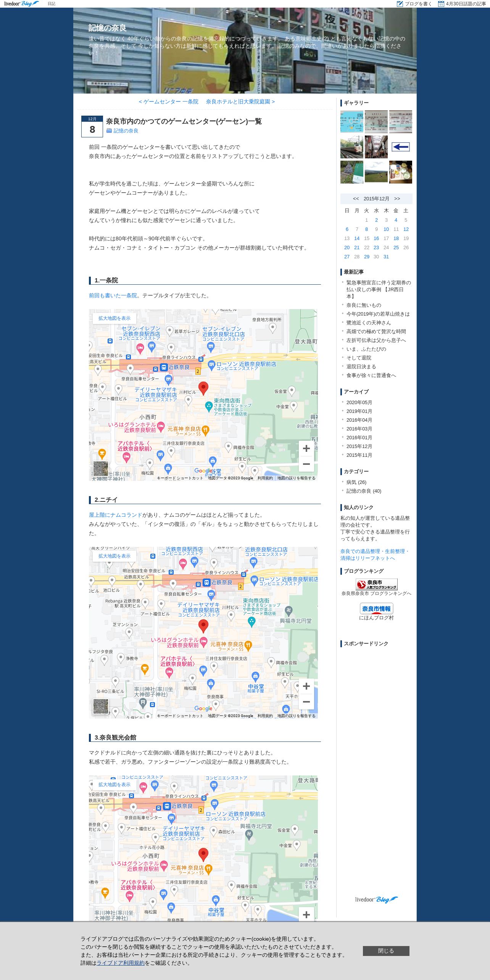Open the 4月30日話題の記事 calendar link
This screenshot has height=980, width=490.
(462, 4)
